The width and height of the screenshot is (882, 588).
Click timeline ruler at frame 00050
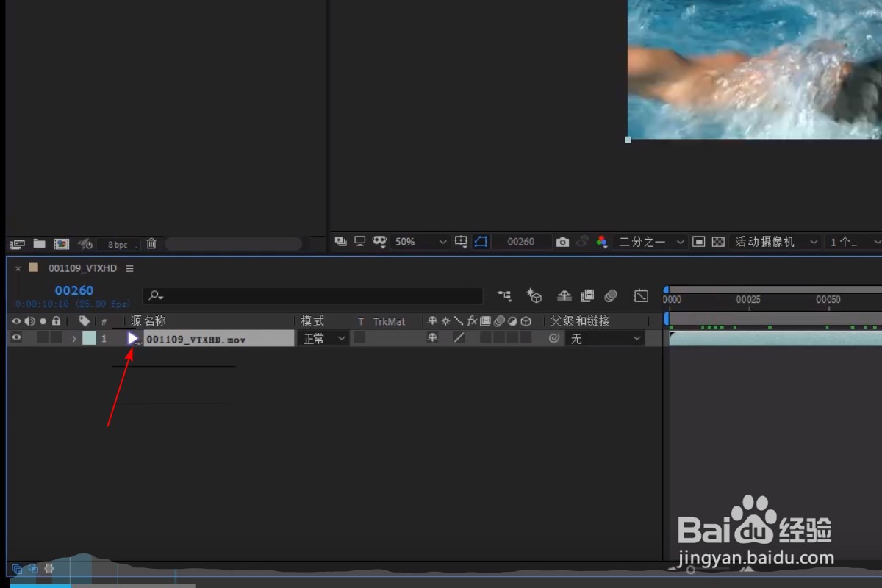pos(828,300)
